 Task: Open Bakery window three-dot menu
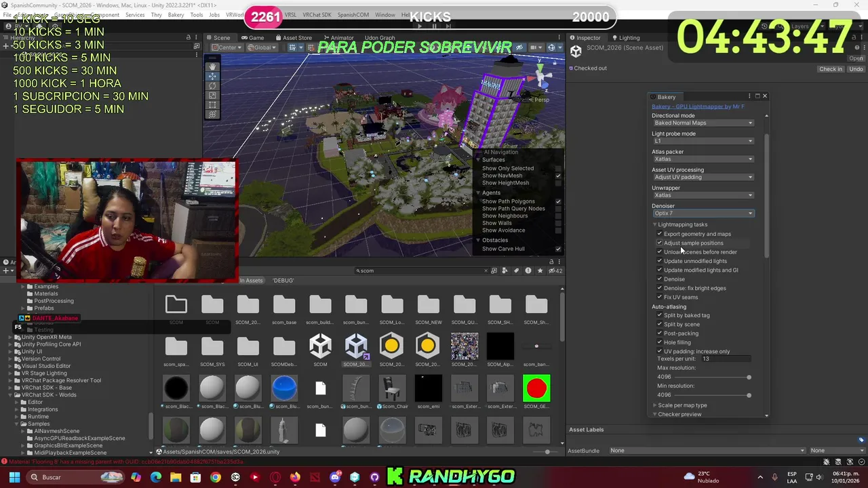pyautogui.click(x=749, y=96)
